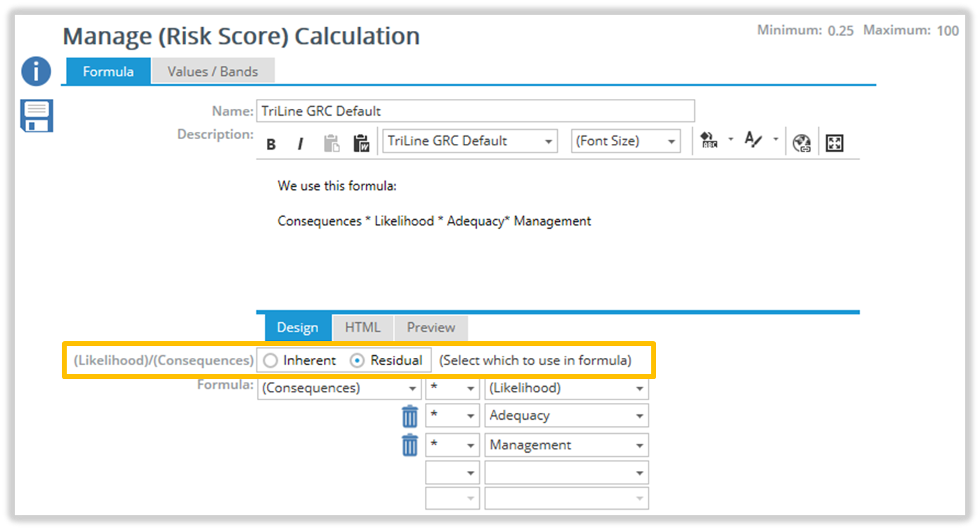Click the greyed-out paste icon

pos(331,143)
